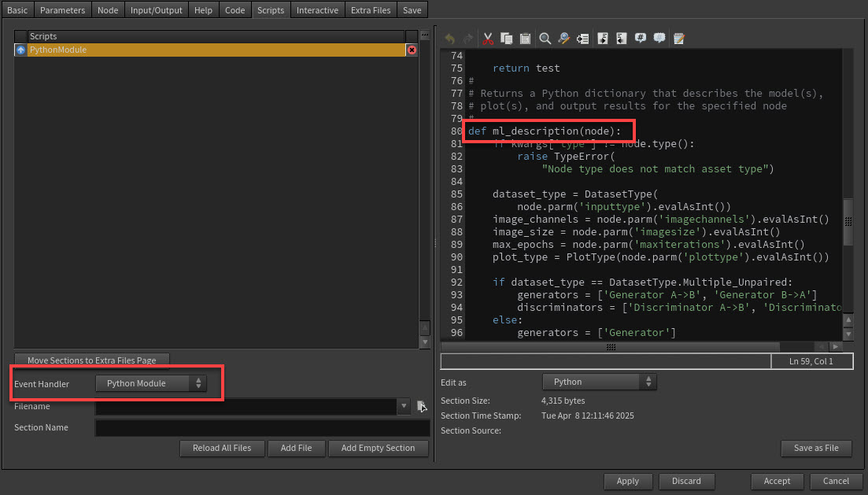Select the Scripts tab
Screen dimensions: 868x495
[271, 10]
